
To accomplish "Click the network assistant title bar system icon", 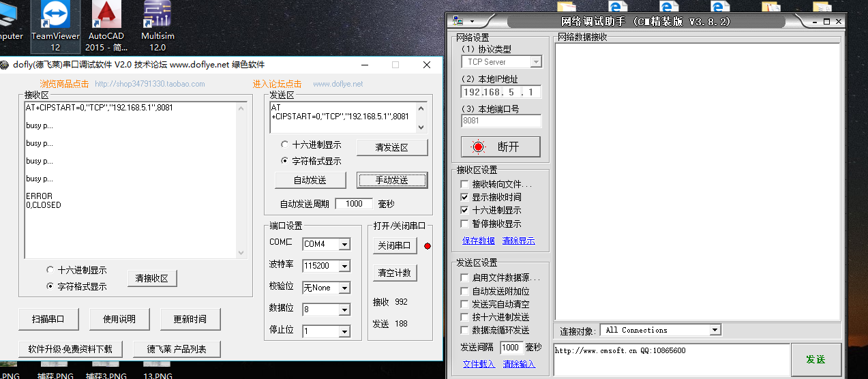I will pos(458,21).
